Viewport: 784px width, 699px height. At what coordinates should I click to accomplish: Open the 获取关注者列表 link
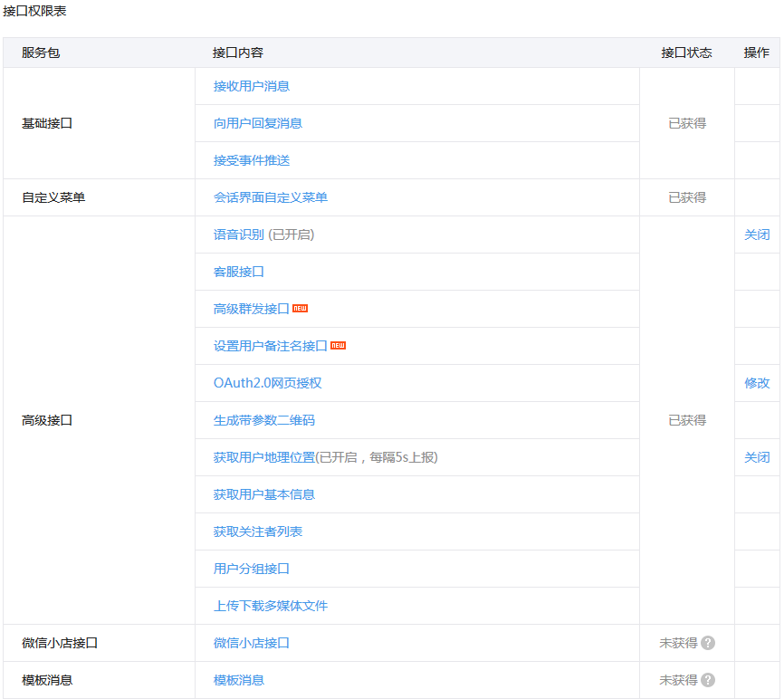(258, 531)
